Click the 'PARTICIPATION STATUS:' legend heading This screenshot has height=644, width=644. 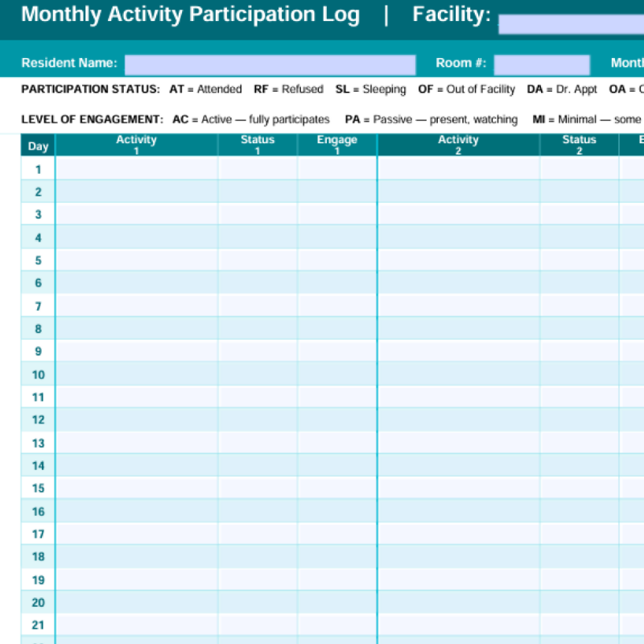[x=91, y=89]
